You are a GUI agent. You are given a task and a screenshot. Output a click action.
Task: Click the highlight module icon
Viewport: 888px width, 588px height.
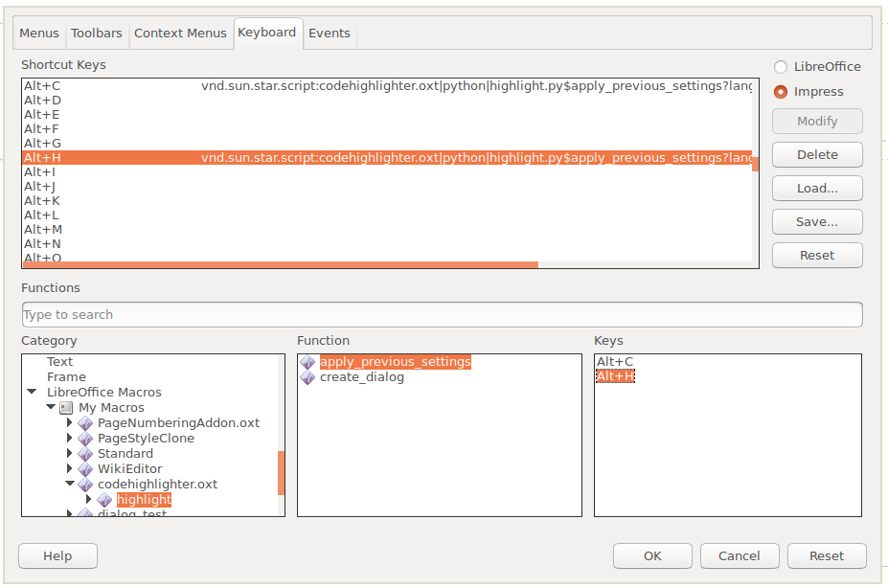(x=104, y=500)
